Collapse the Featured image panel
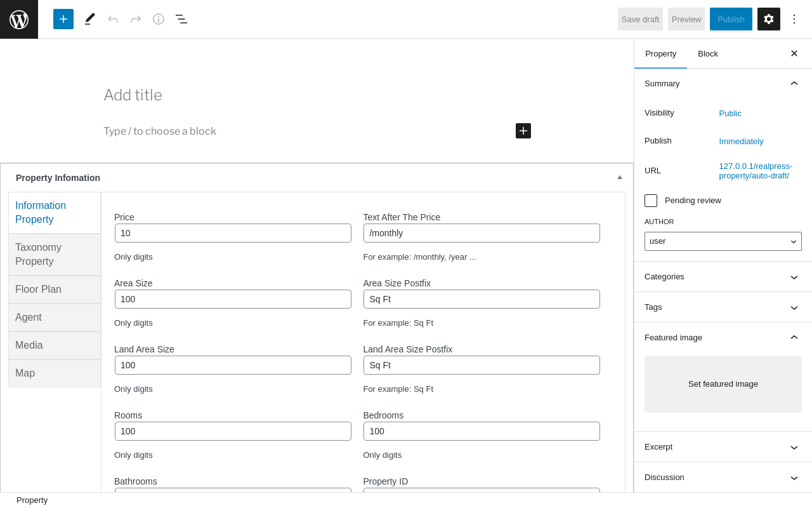 point(723,337)
